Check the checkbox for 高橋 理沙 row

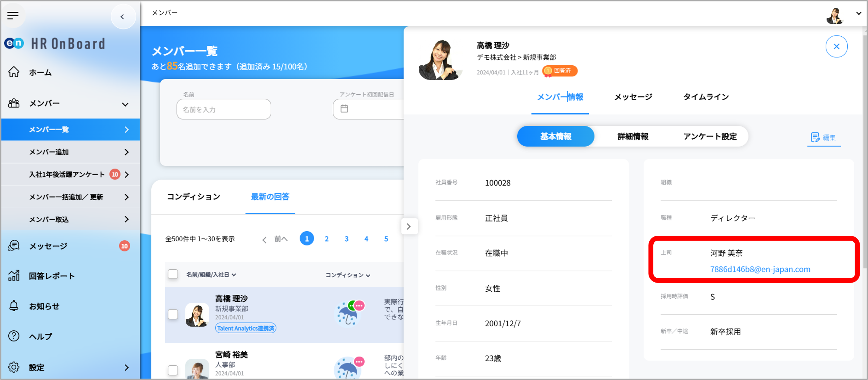[173, 314]
